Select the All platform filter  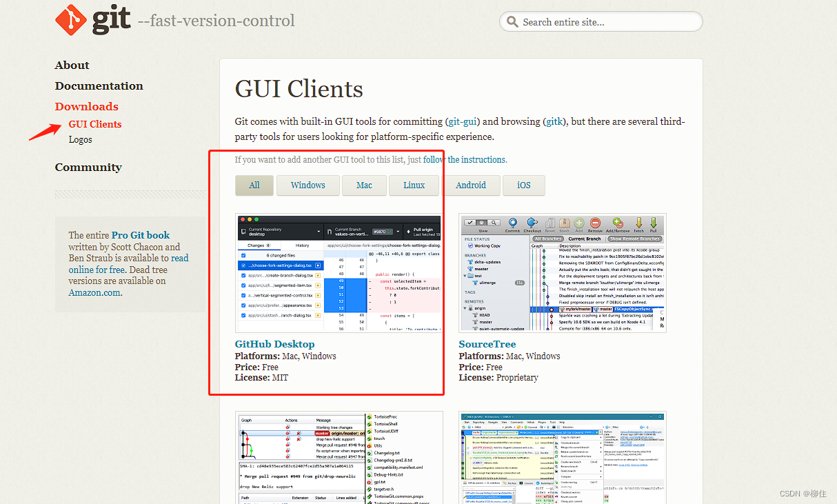[254, 185]
